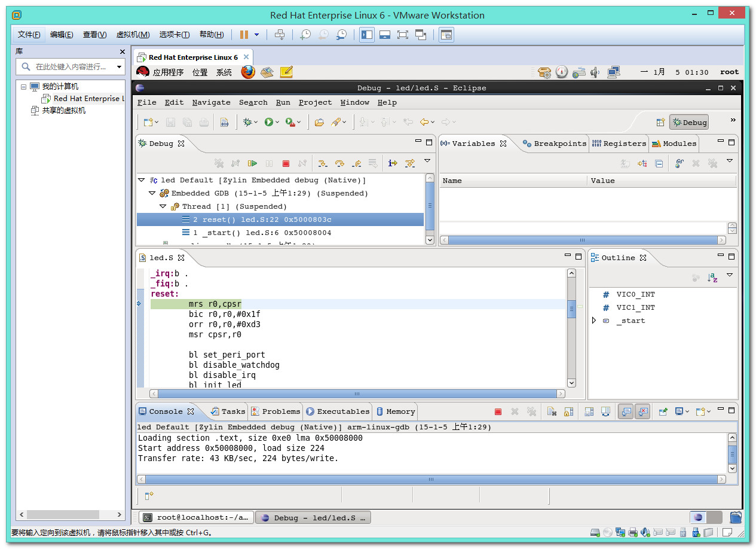Screen dimensions: 756x549
Task: Click the Step Return debug icon
Action: pyautogui.click(x=356, y=163)
